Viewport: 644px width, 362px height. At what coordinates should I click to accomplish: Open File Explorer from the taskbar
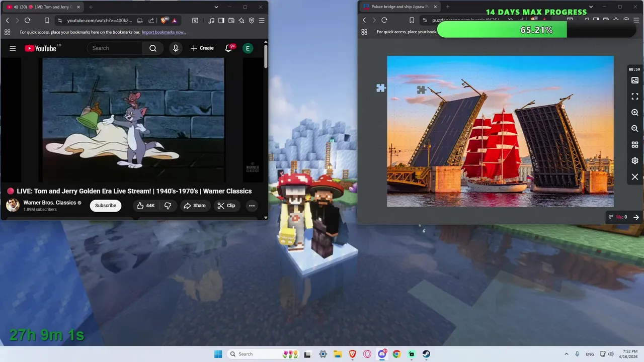pyautogui.click(x=338, y=354)
